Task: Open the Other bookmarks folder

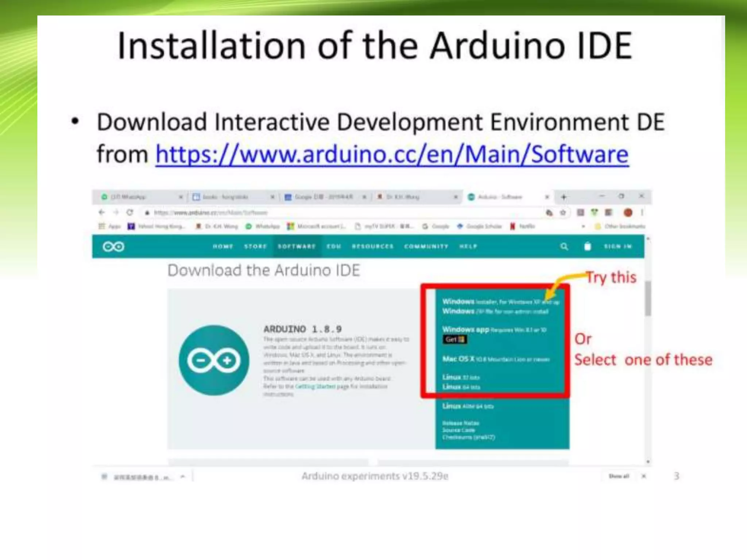Action: [x=620, y=226]
